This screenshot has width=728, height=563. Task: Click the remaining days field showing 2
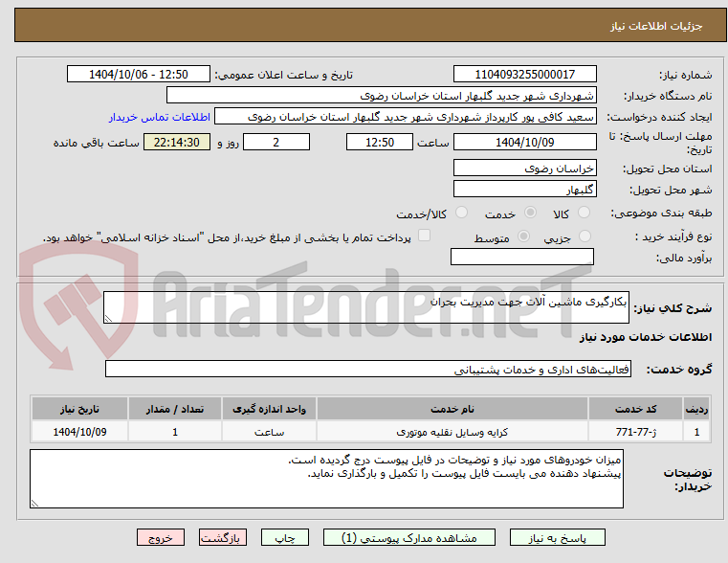pyautogui.click(x=276, y=142)
